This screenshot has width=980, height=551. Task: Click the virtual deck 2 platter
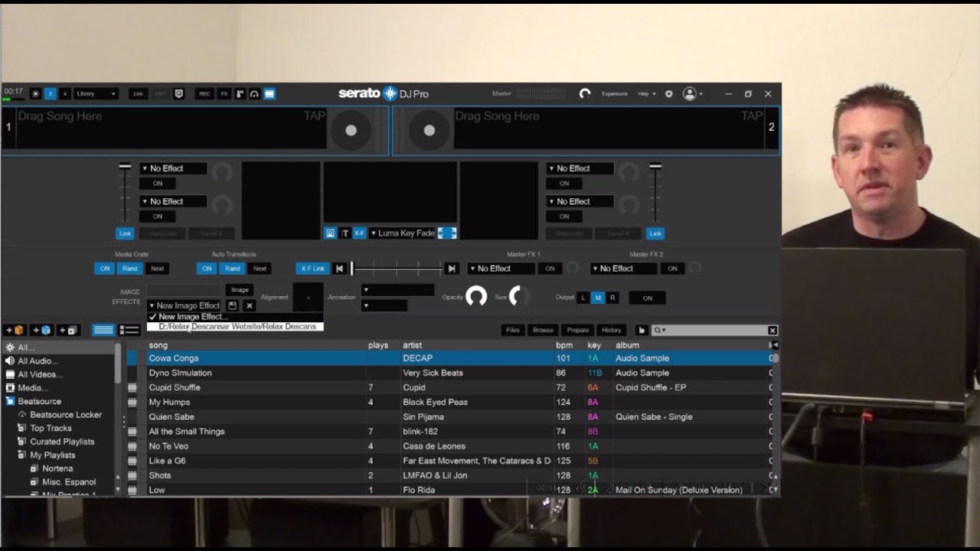(x=430, y=131)
